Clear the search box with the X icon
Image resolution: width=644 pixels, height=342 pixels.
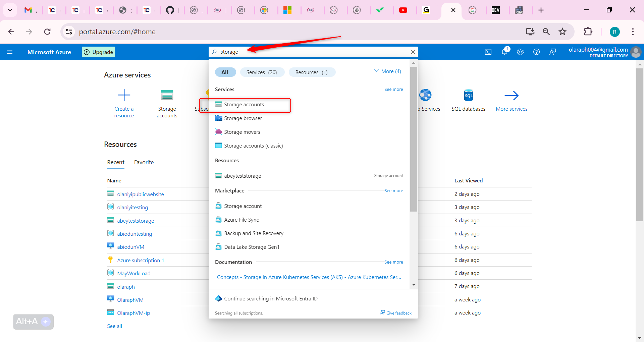[x=413, y=52]
